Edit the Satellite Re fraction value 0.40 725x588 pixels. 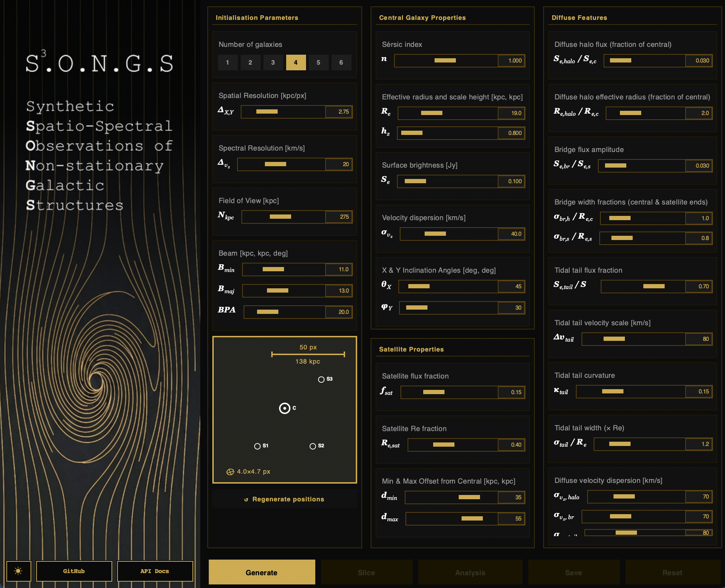tap(512, 445)
